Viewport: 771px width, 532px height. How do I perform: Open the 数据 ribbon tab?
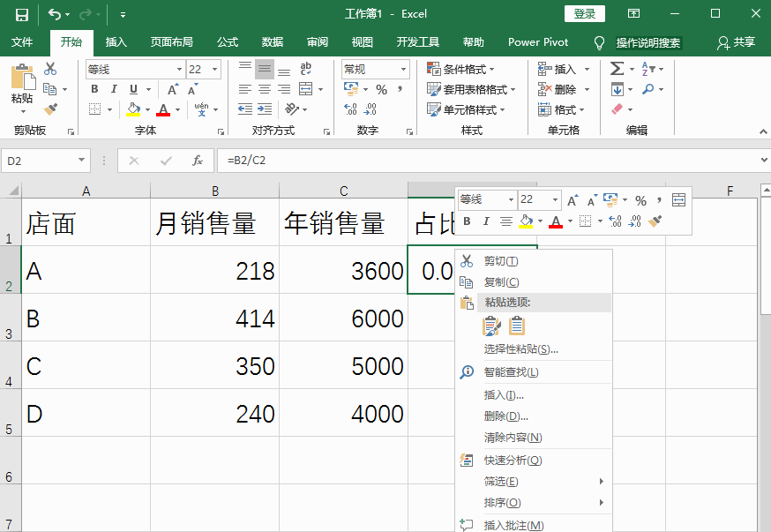click(273, 42)
